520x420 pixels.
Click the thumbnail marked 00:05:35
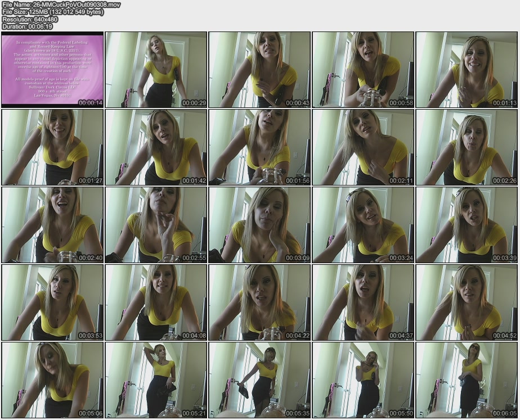pyautogui.click(x=259, y=380)
